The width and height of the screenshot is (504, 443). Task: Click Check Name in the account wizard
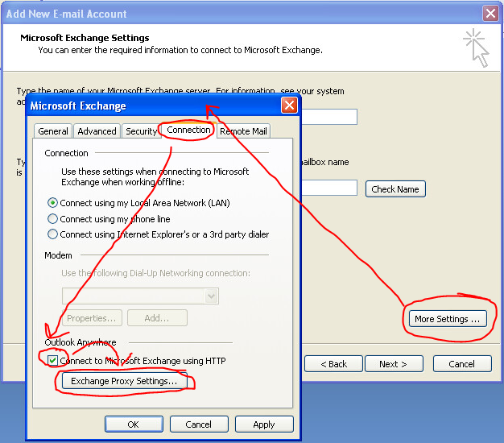pyautogui.click(x=395, y=189)
